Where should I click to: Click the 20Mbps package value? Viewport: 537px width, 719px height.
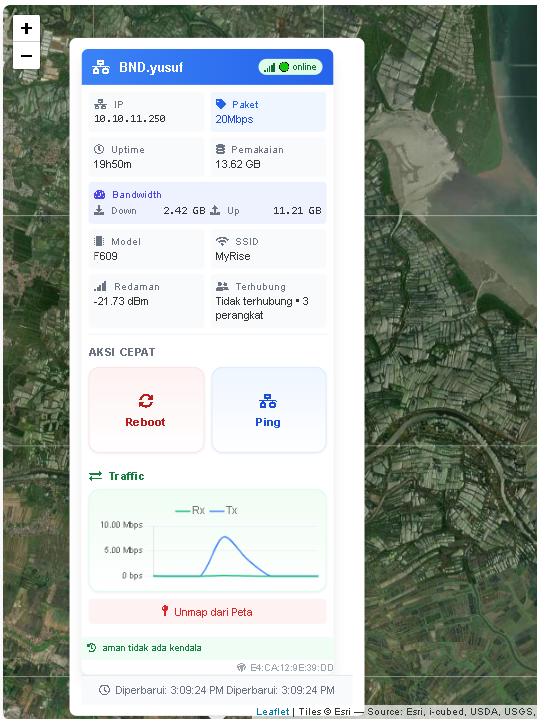point(234,119)
